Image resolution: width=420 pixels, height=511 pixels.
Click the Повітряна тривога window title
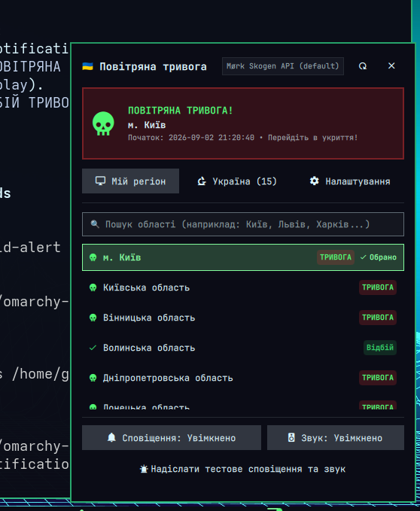coord(153,66)
